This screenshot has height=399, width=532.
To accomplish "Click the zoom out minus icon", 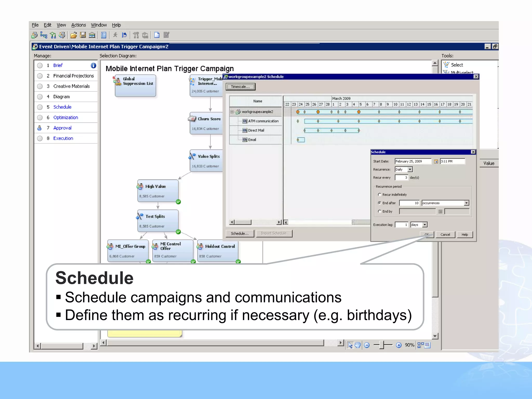I will tap(367, 345).
